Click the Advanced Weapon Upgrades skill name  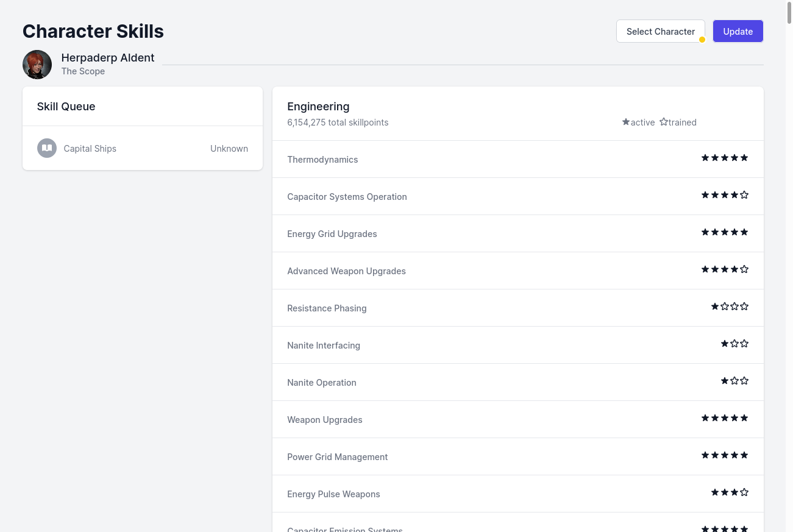[x=346, y=271]
